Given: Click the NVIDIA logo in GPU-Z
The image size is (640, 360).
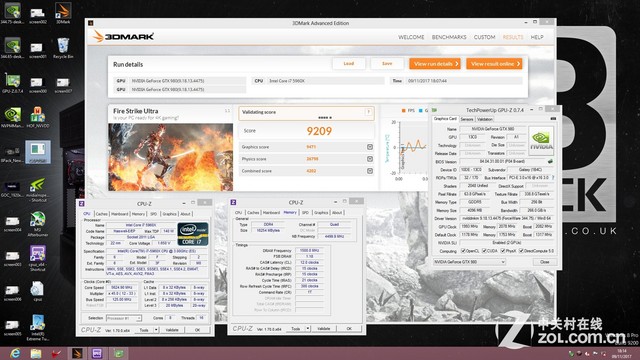Looking at the screenshot, I should coord(541,141).
